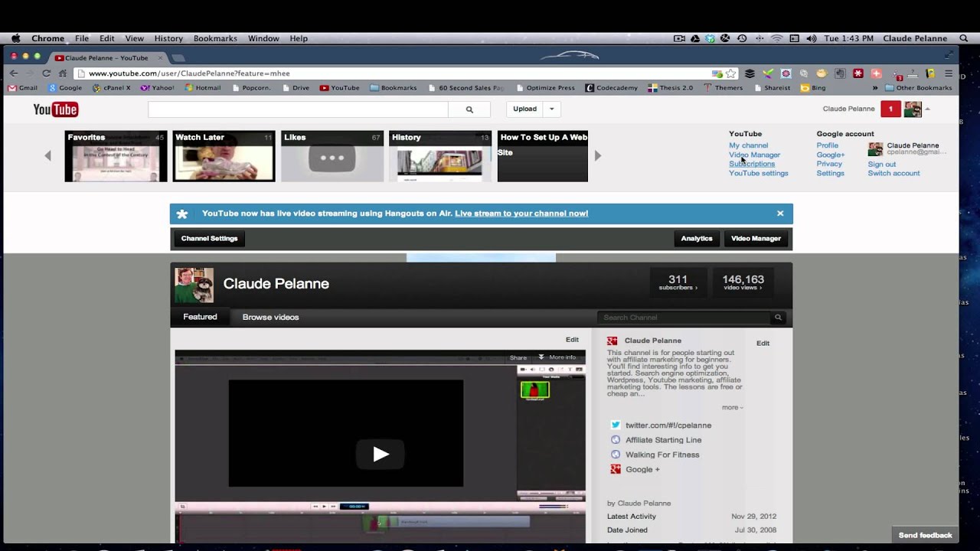Click the Sign out link
The width and height of the screenshot is (980, 551).
(881, 164)
